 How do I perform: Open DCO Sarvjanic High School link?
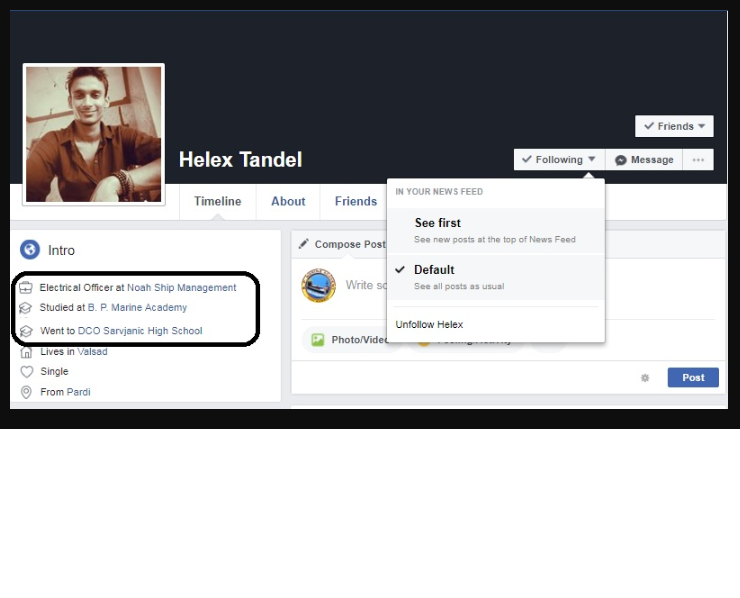140,330
